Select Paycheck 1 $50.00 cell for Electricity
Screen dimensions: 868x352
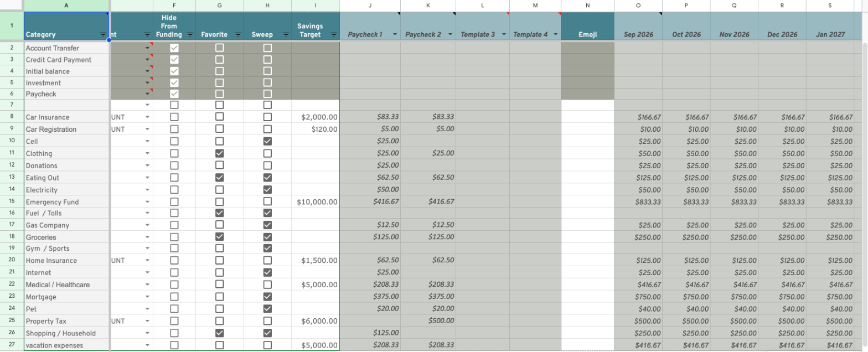[x=370, y=189]
